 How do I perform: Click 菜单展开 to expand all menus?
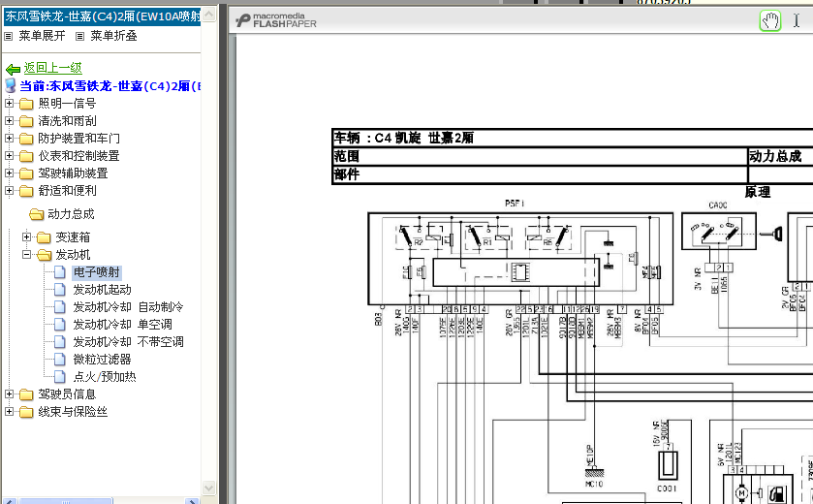tap(42, 36)
